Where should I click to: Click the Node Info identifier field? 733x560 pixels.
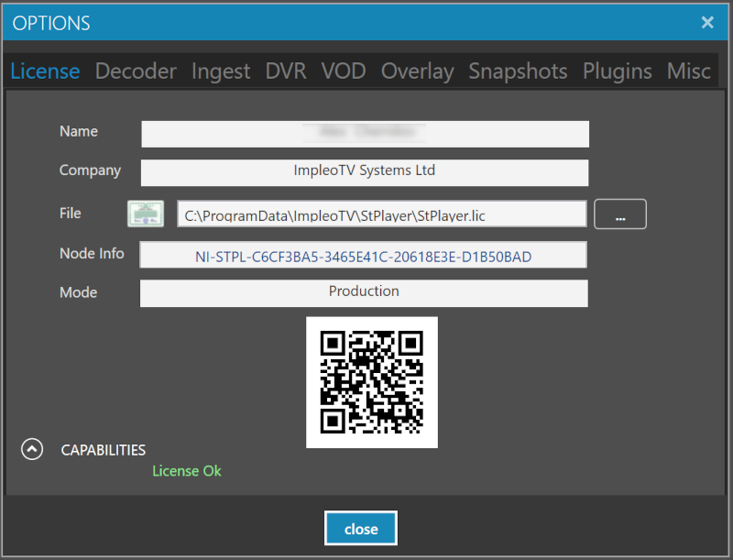363,256
